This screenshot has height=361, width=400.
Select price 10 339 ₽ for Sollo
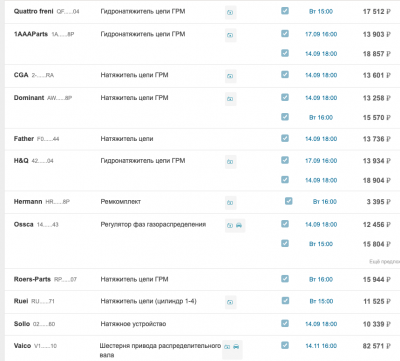377,324
